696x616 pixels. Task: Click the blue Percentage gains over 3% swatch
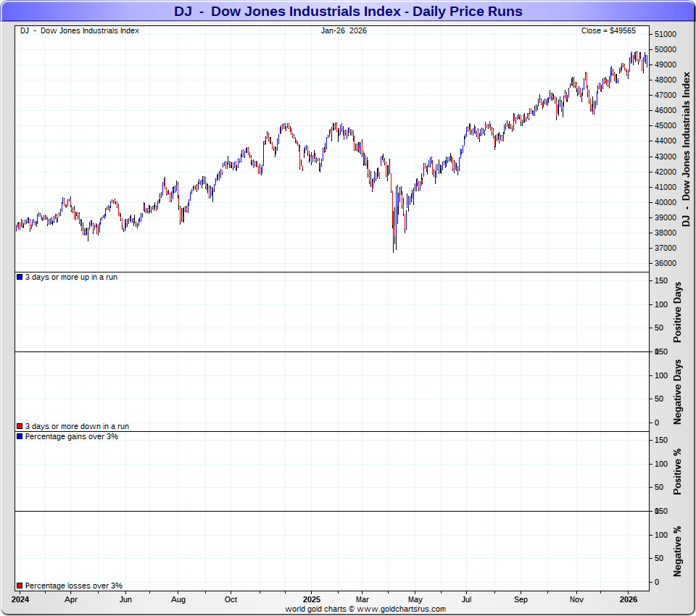[x=20, y=437]
